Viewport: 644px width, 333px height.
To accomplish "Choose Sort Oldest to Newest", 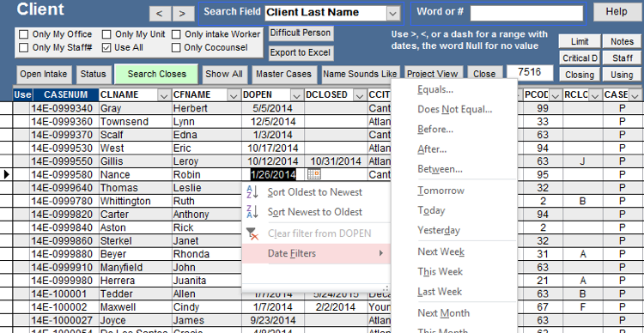I will coord(316,192).
